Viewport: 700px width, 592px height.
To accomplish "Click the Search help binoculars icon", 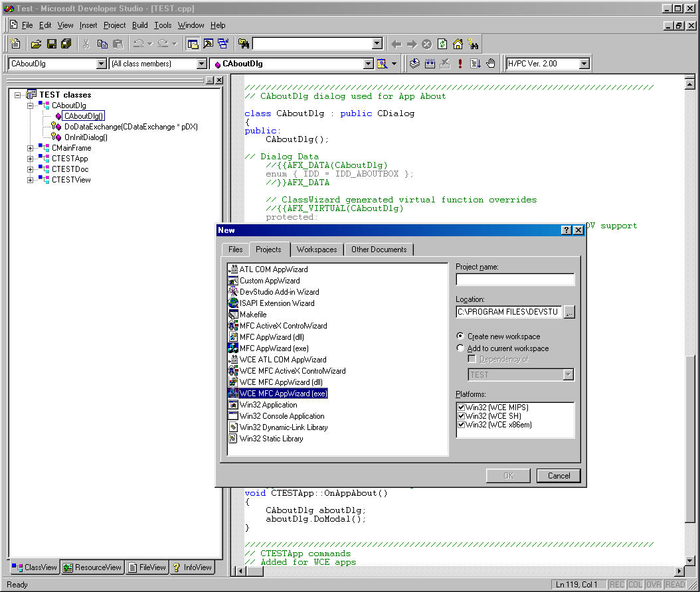I will coord(473,44).
